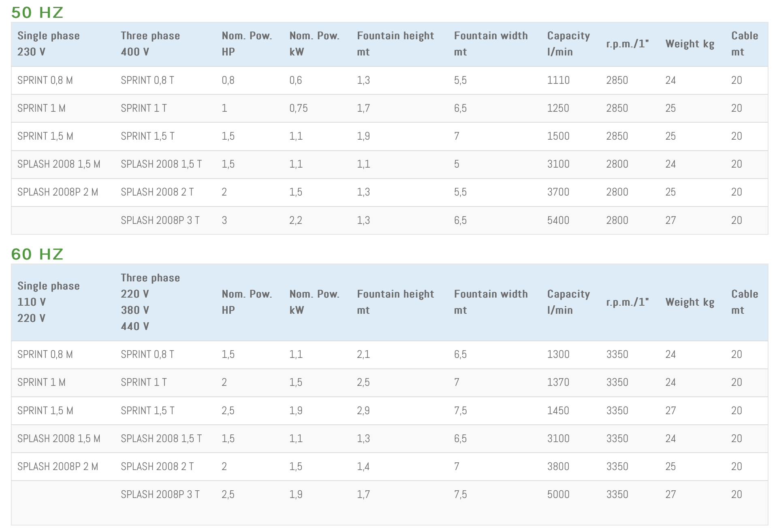
Task: Select the 0,6 kW power cell
Action: pos(295,81)
